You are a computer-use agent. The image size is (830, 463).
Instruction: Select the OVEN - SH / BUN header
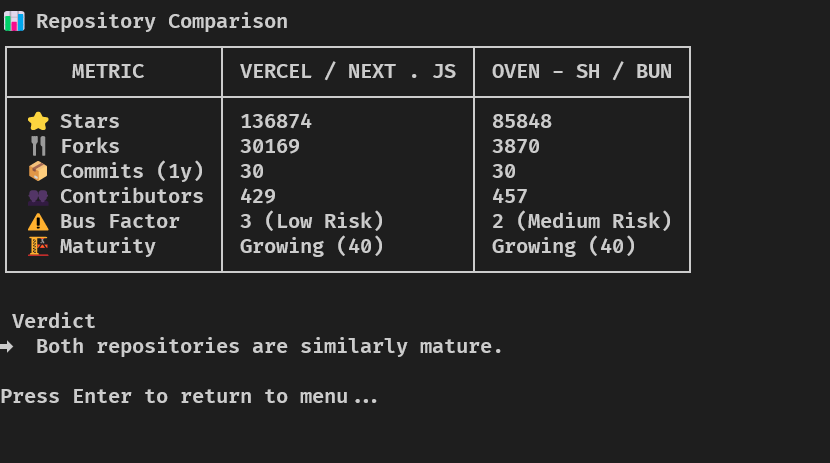tap(582, 71)
